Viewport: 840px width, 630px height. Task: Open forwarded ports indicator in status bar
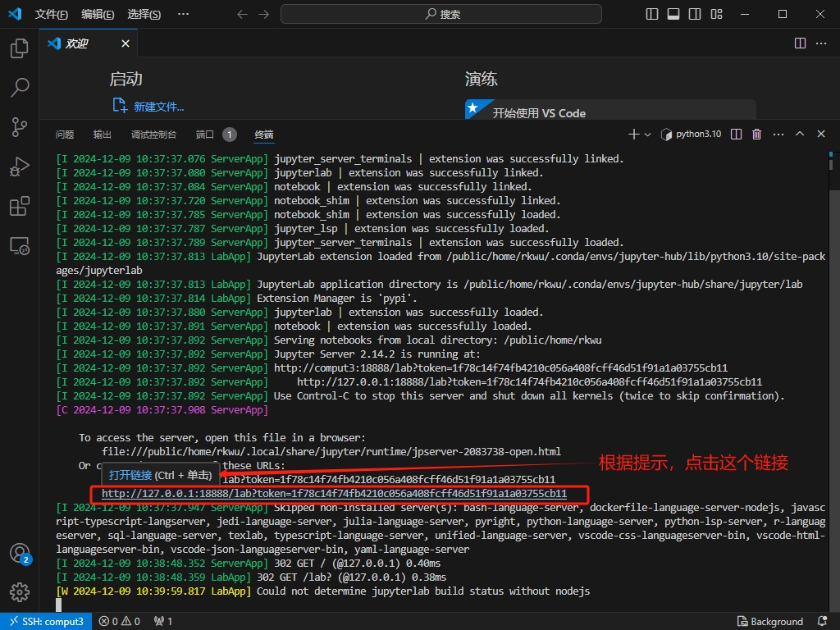point(163,621)
